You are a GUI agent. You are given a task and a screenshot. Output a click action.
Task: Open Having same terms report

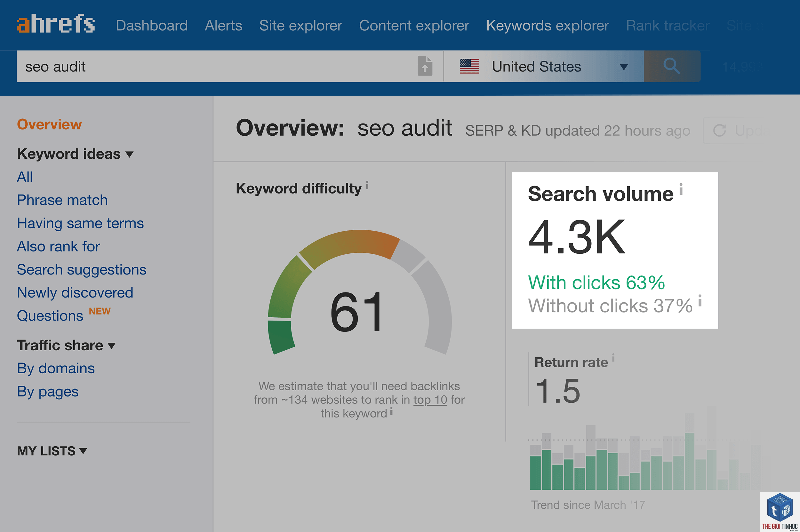point(80,223)
